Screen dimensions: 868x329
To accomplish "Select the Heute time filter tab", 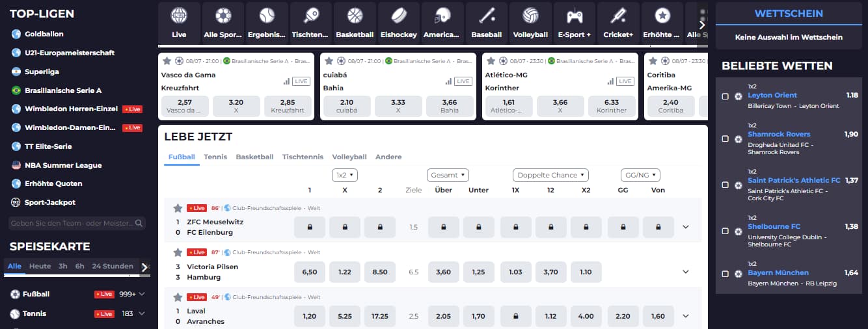I will (x=40, y=267).
